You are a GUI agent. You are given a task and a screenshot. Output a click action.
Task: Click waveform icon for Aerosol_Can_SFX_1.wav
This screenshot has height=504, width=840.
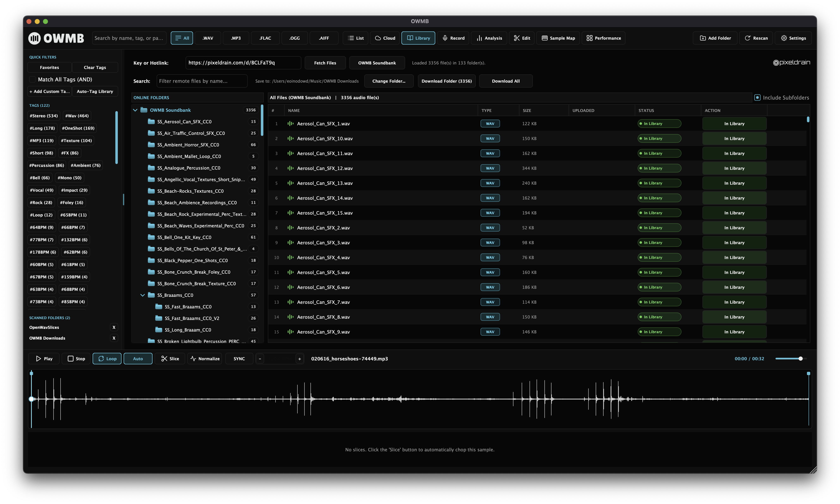[x=290, y=124]
